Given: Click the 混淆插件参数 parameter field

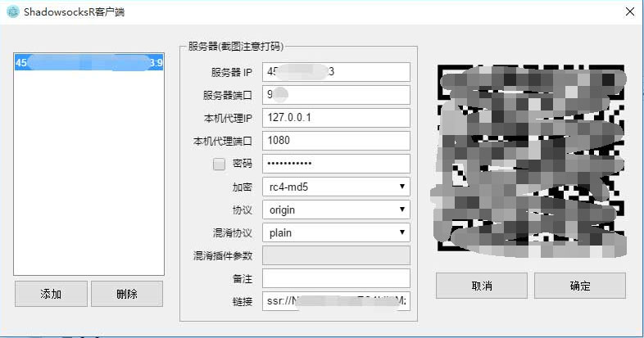Looking at the screenshot, I should pos(336,255).
